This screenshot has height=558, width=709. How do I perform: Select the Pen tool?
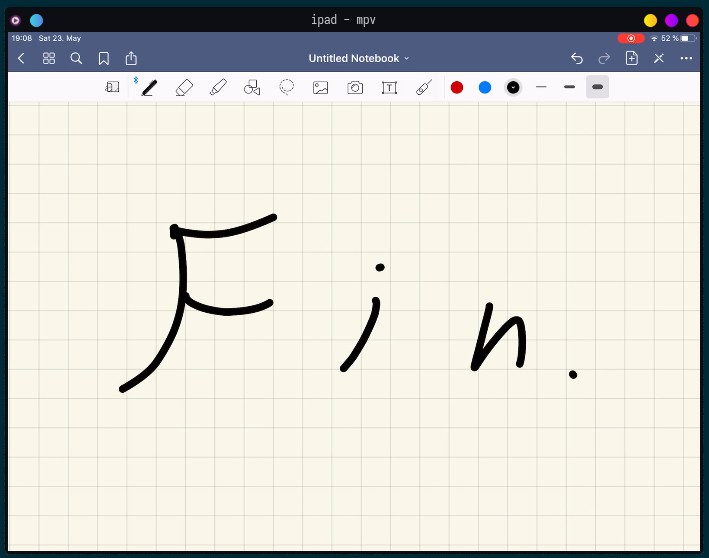point(149,87)
